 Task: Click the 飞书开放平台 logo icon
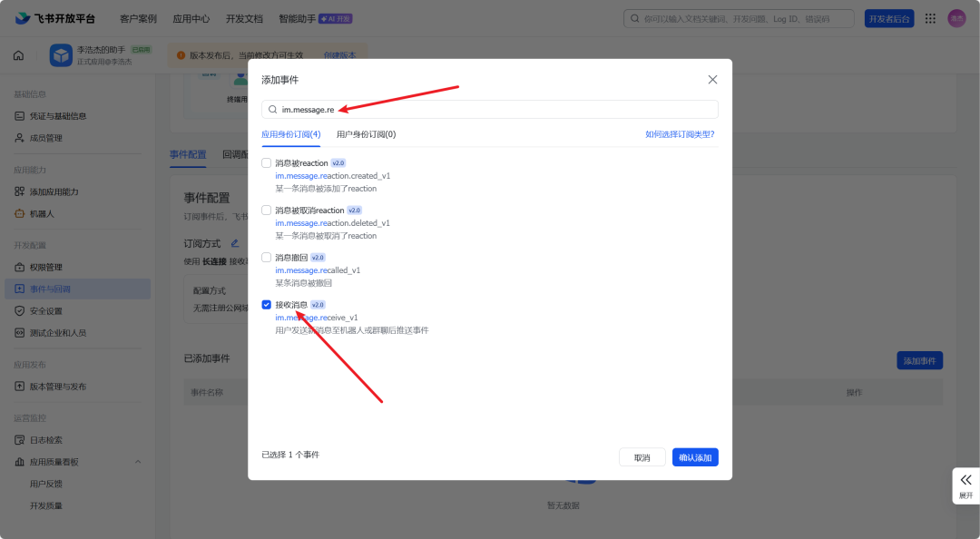pyautogui.click(x=23, y=17)
